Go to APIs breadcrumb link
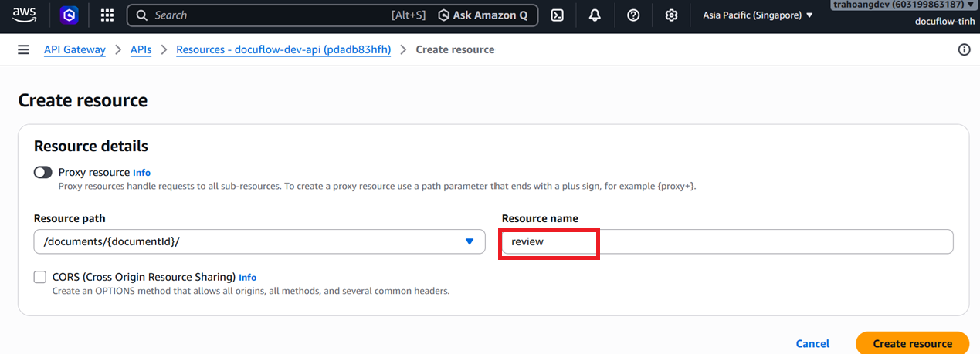980x354 pixels. click(141, 49)
